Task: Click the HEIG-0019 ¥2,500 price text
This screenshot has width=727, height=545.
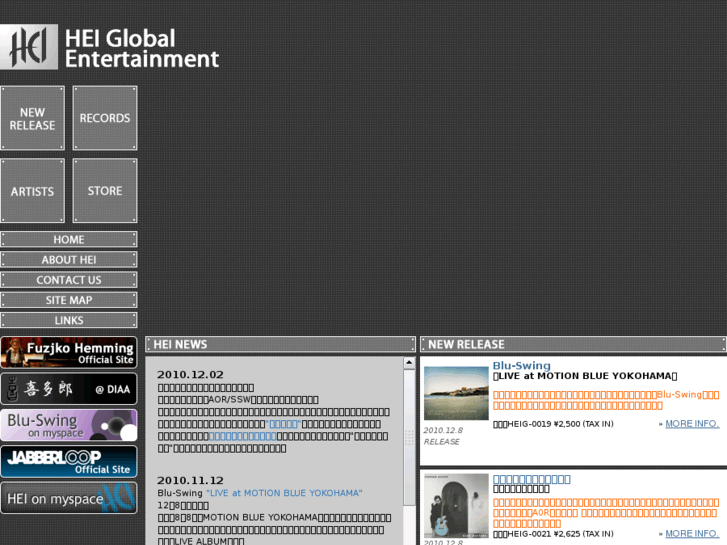Action: (x=553, y=424)
